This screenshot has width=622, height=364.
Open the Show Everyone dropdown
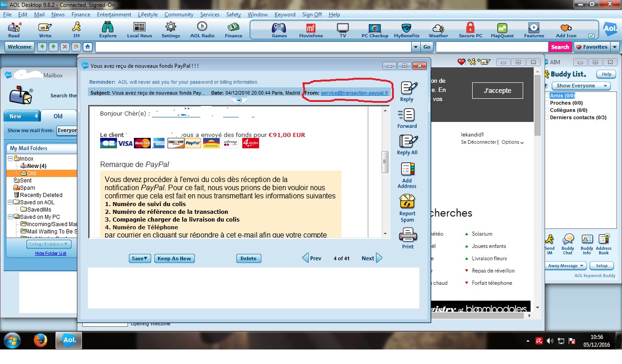tap(581, 86)
